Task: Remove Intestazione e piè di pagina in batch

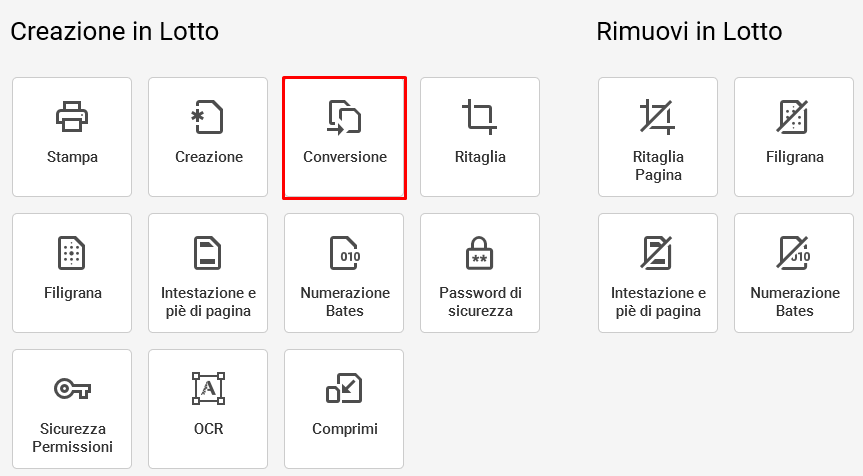Action: click(x=658, y=273)
